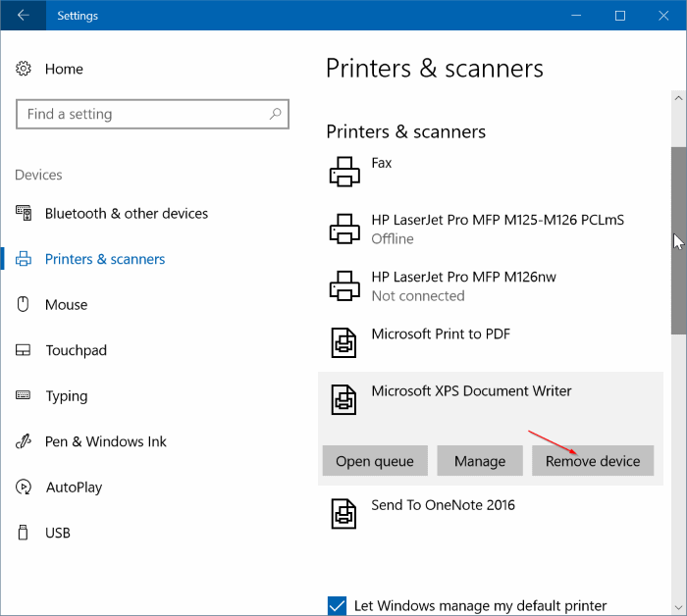Click the Open queue button
The width and height of the screenshot is (687, 616).
coord(375,461)
